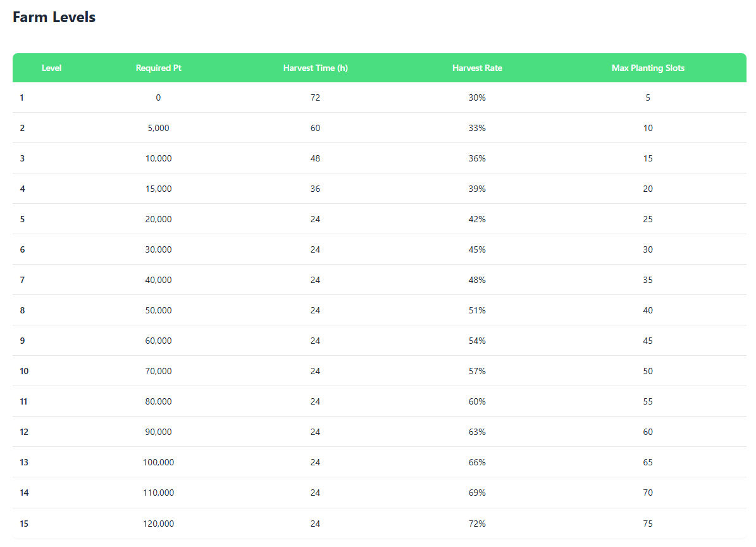Click the 60 harvest time value in level 2 row
Screen dimensions: 756x547
pyautogui.click(x=315, y=128)
